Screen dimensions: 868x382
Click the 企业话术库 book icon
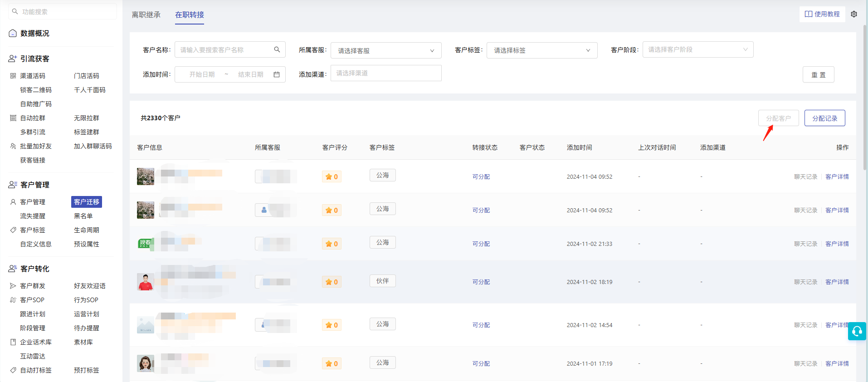(x=13, y=342)
